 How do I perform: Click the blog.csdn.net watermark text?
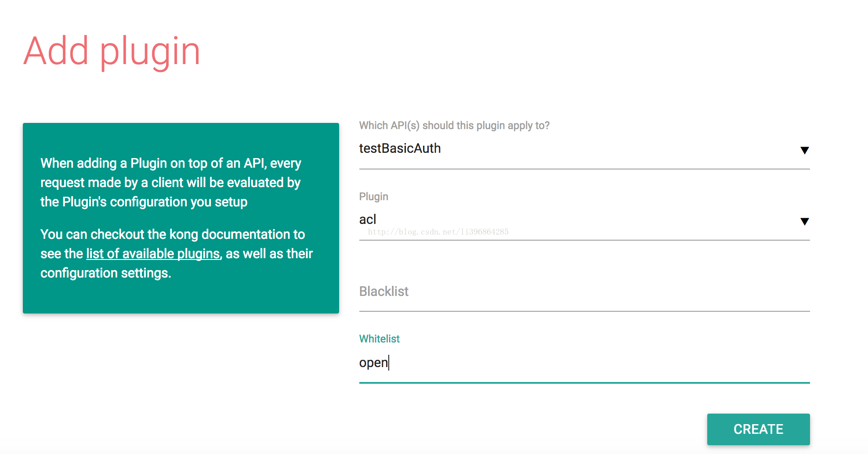click(438, 232)
